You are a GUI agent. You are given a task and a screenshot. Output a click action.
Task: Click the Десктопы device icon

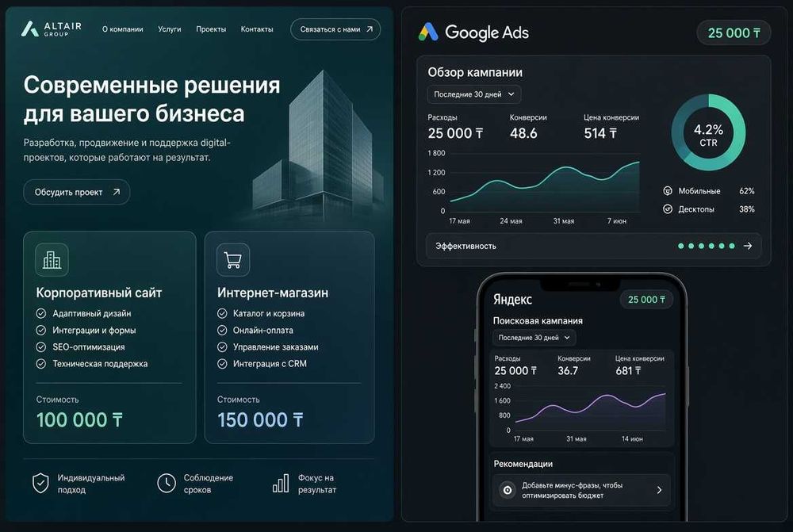pos(668,209)
